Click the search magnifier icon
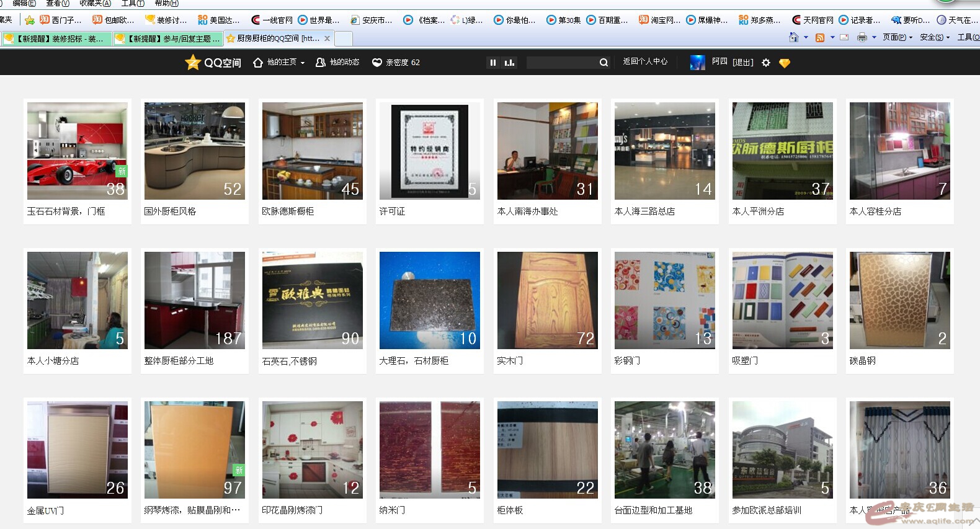Viewport: 980px width, 529px height. [x=604, y=63]
